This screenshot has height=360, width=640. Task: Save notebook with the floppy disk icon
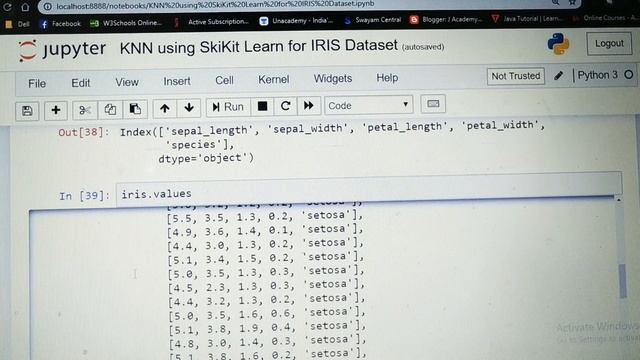[27, 111]
